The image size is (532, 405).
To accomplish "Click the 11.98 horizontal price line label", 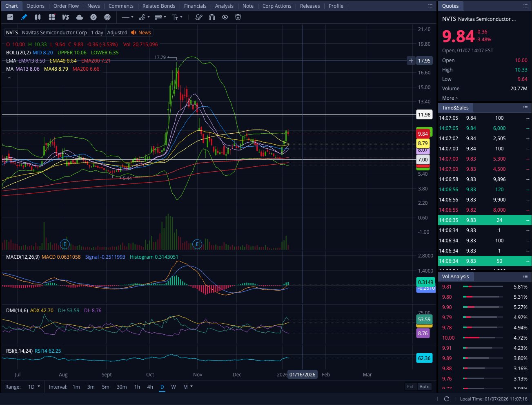I will tap(424, 115).
